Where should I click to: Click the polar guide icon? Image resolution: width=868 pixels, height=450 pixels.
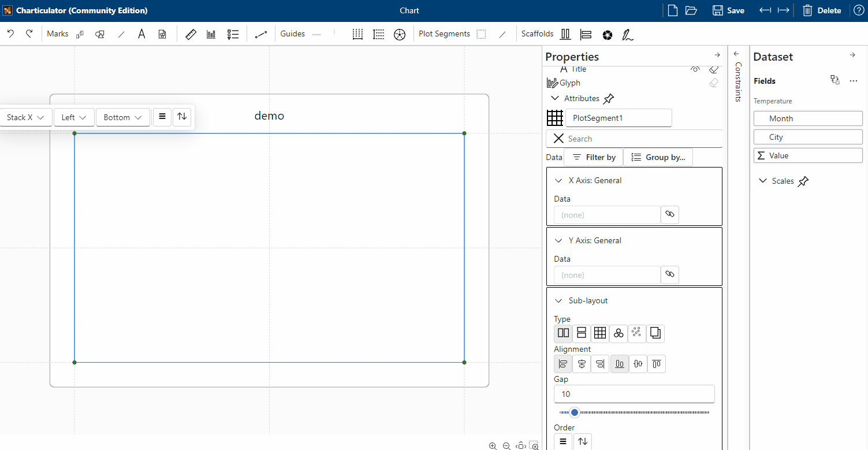pos(400,35)
